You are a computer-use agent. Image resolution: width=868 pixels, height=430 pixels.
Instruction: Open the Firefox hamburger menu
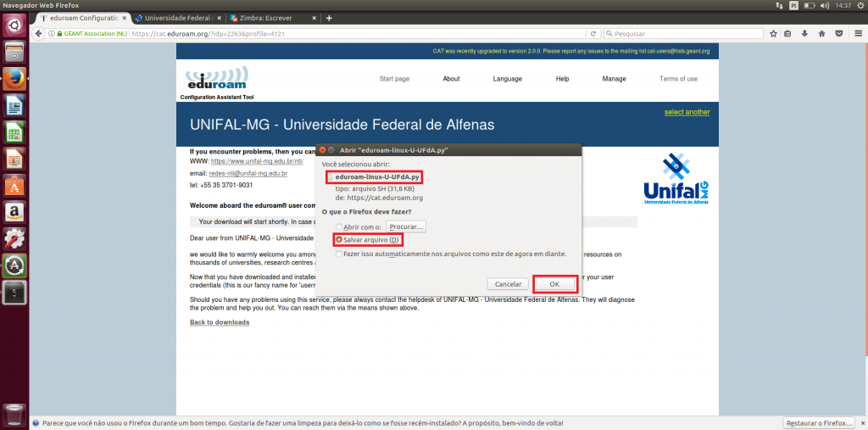858,33
